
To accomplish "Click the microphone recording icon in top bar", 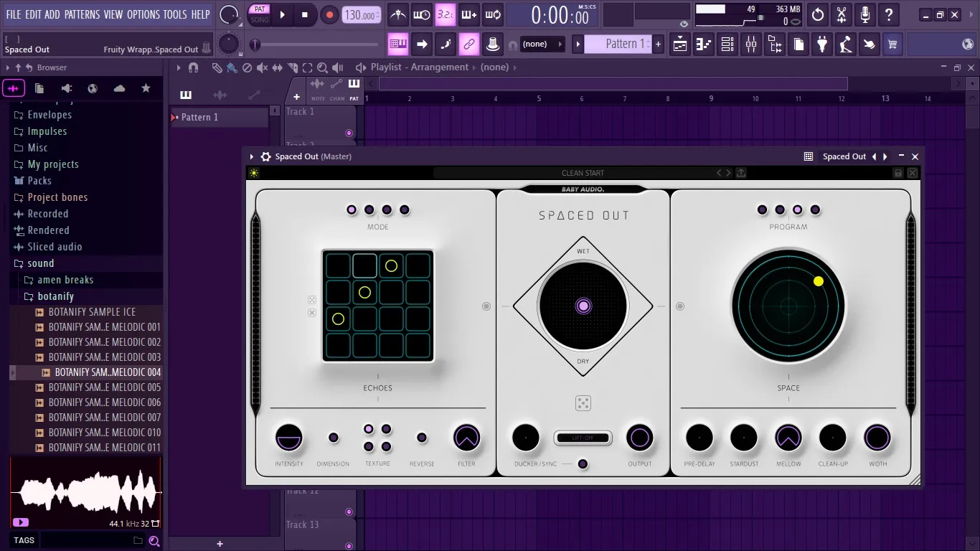I will [865, 14].
